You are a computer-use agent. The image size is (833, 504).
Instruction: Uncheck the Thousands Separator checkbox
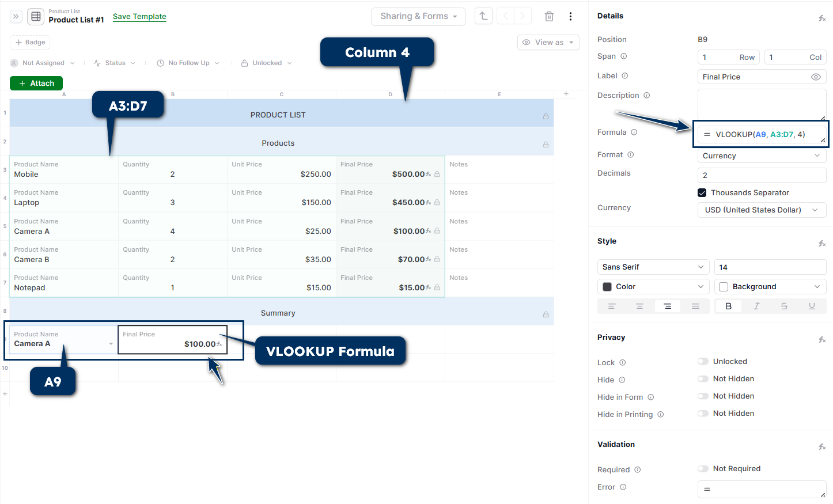click(702, 193)
